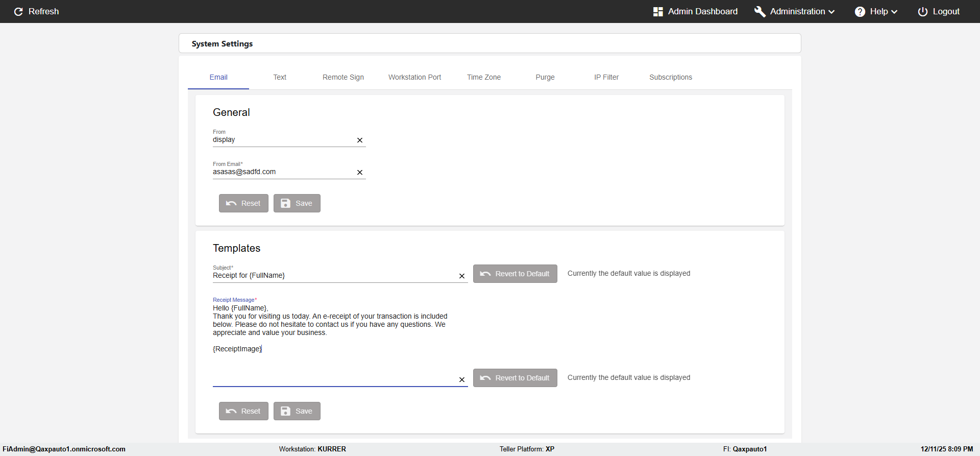Select the Subscriptions tab
The height and width of the screenshot is (456, 980).
click(x=671, y=77)
